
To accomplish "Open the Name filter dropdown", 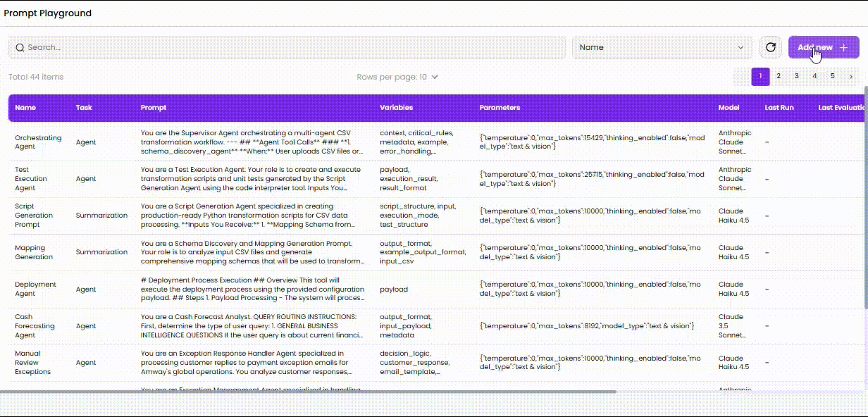I will [662, 47].
